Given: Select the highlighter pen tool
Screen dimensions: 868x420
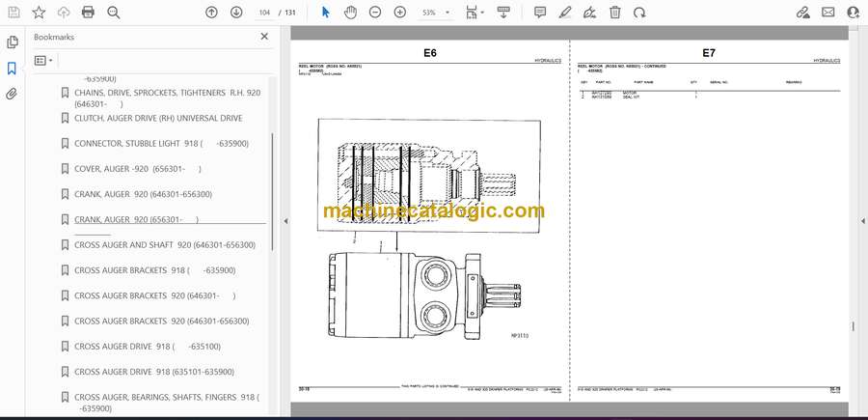Looking at the screenshot, I should (x=565, y=13).
